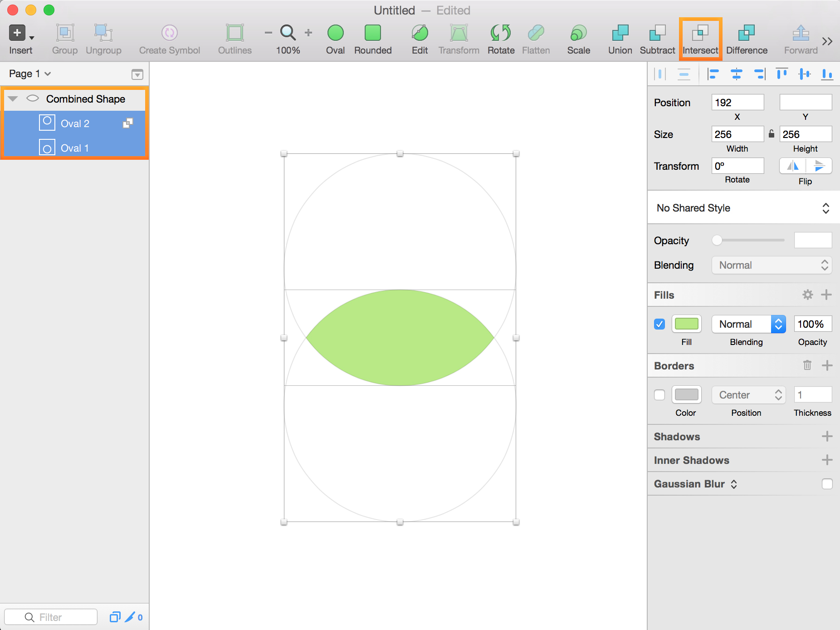Show more toolbar items chevron

click(827, 41)
